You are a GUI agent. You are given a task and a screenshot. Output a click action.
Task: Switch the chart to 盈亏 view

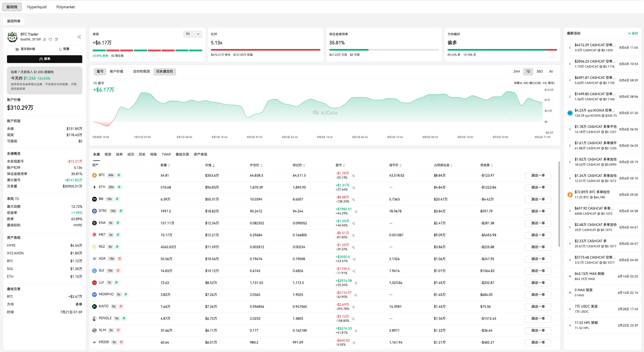coord(100,72)
